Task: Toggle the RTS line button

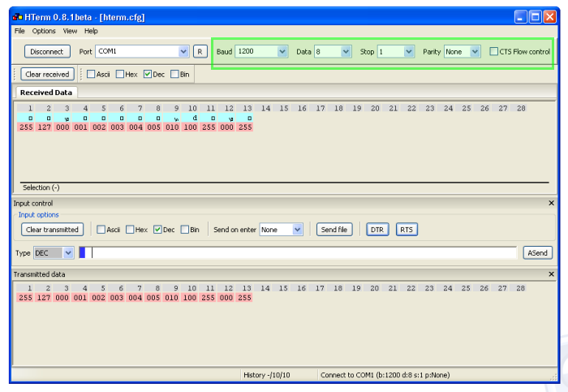Action: (x=407, y=230)
